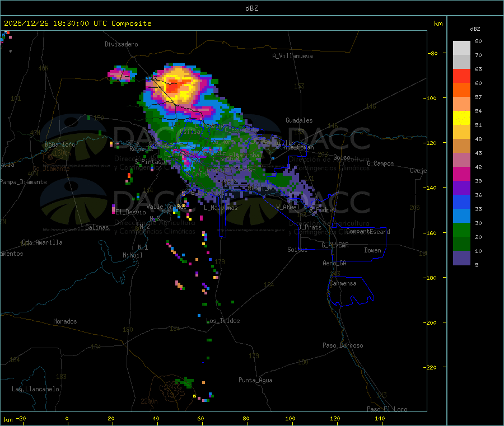
Task: Click the Carmensa location label
Action: [x=343, y=284]
